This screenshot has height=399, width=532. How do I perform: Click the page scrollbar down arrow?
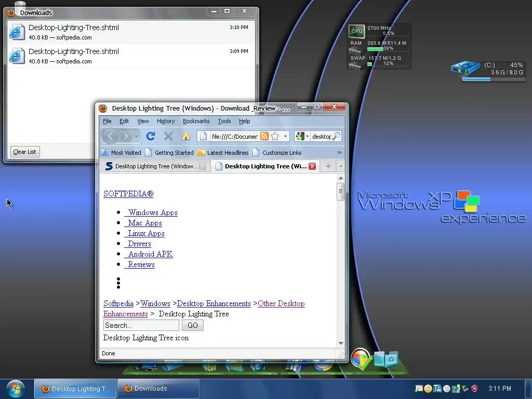(341, 343)
